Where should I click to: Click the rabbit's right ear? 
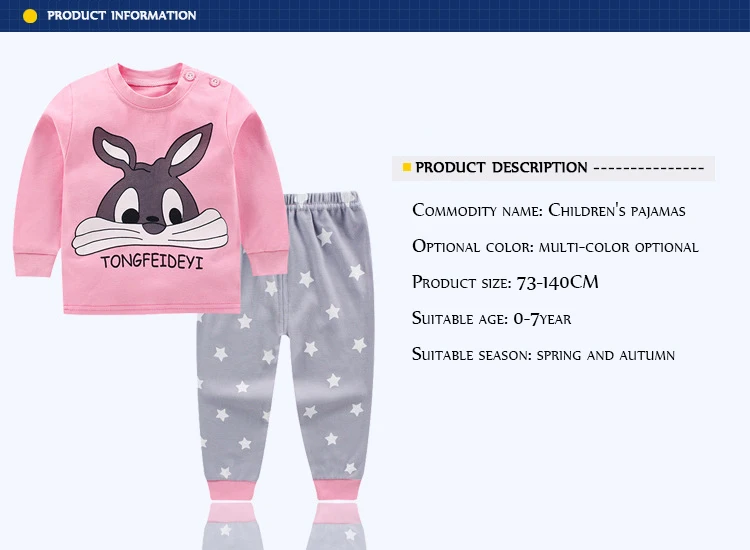pos(189,145)
